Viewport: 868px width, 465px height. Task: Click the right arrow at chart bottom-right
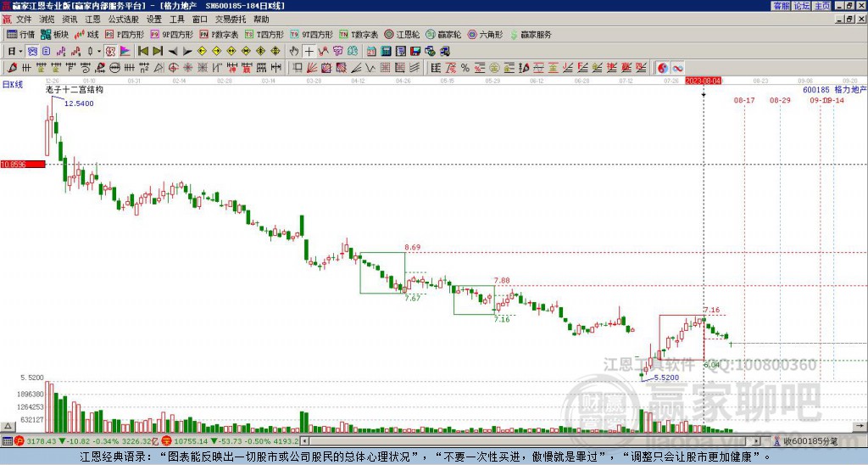[860, 426]
